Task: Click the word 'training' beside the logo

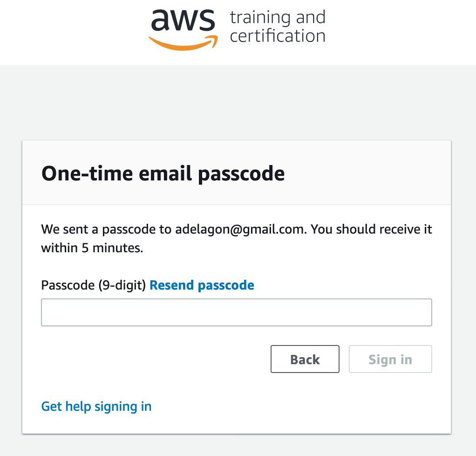Action: tap(260, 18)
